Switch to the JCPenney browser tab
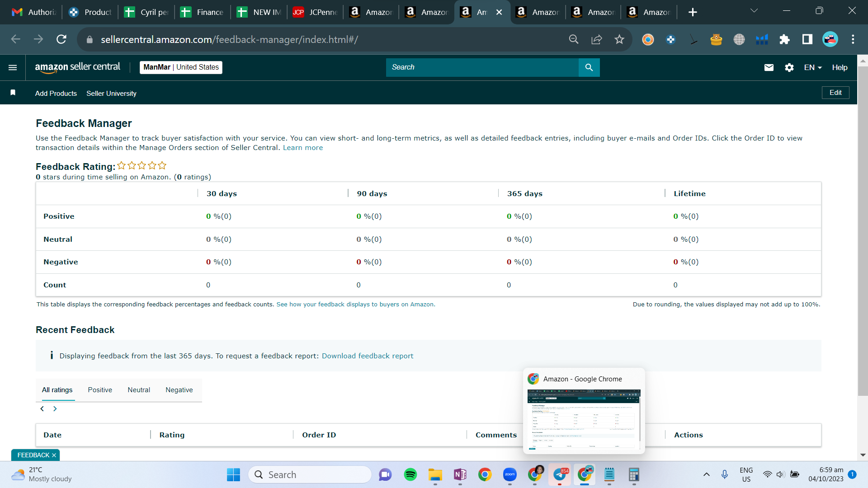868x488 pixels. point(315,12)
